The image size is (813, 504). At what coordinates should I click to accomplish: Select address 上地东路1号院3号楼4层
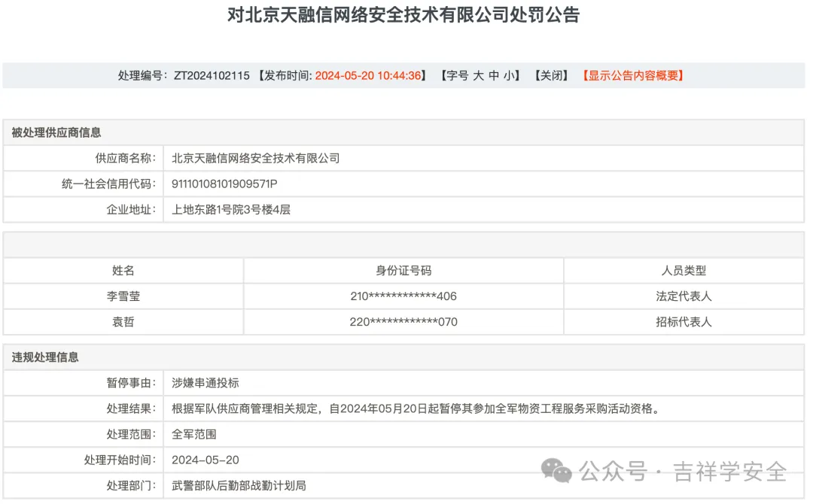pos(231,210)
